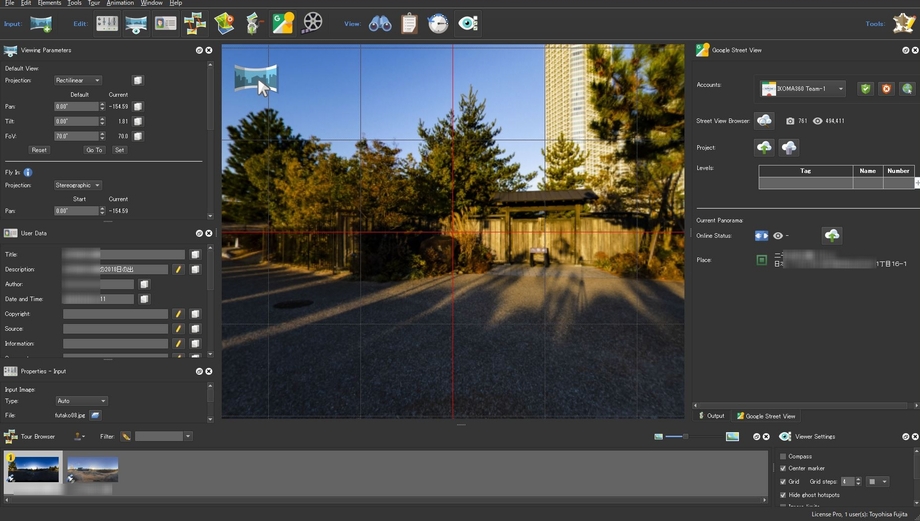This screenshot has height=521, width=920.
Task: Open the Tour Browser sort dropdown icon
Action: [79, 437]
